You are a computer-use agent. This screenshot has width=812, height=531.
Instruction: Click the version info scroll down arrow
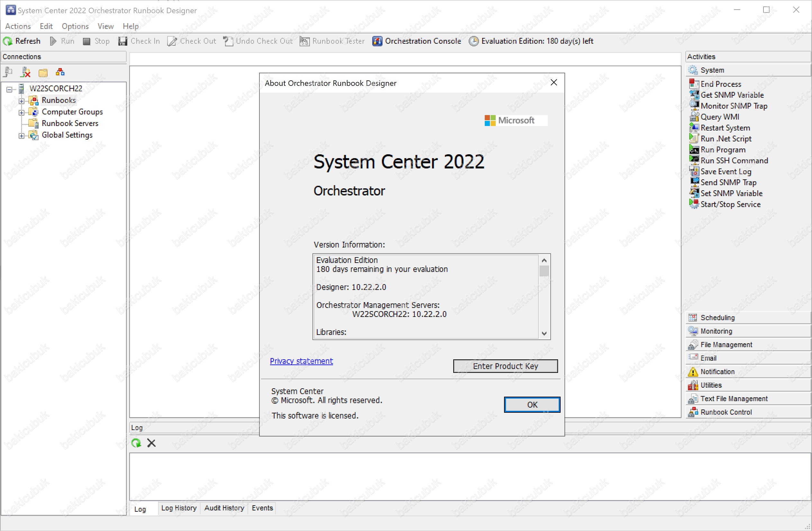[544, 333]
